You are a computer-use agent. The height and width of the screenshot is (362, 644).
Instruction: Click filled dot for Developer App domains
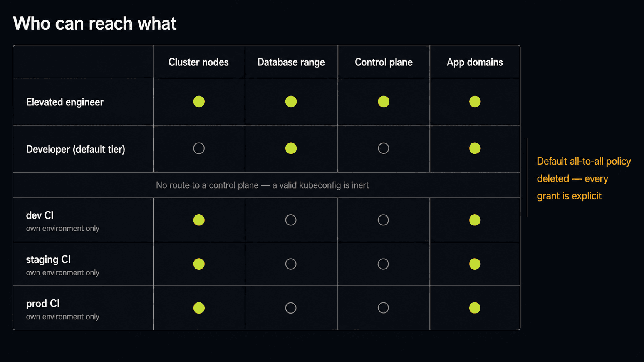coord(475,148)
